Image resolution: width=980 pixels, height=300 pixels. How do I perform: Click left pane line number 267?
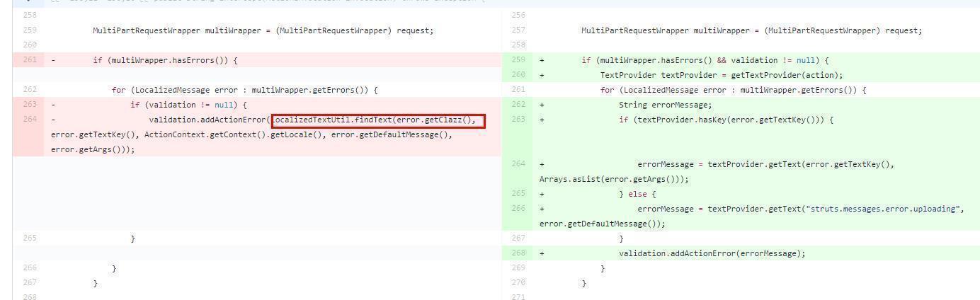[x=29, y=283]
